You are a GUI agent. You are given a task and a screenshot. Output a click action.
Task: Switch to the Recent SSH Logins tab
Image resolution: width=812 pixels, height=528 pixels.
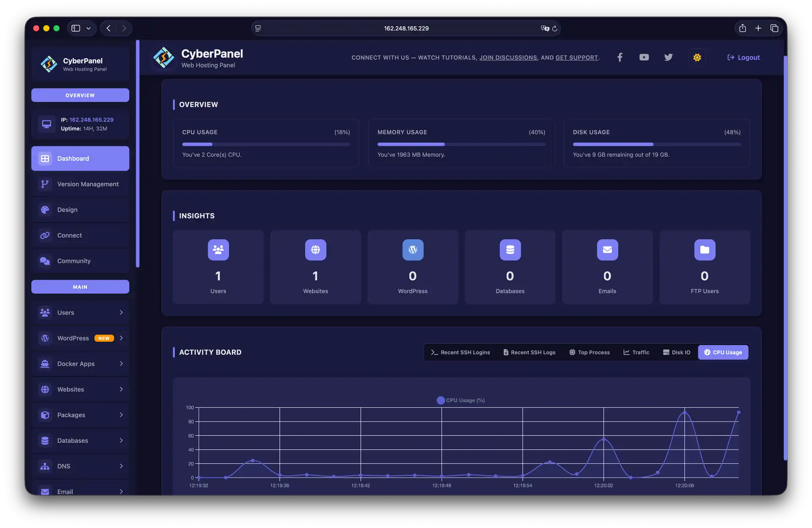point(460,352)
